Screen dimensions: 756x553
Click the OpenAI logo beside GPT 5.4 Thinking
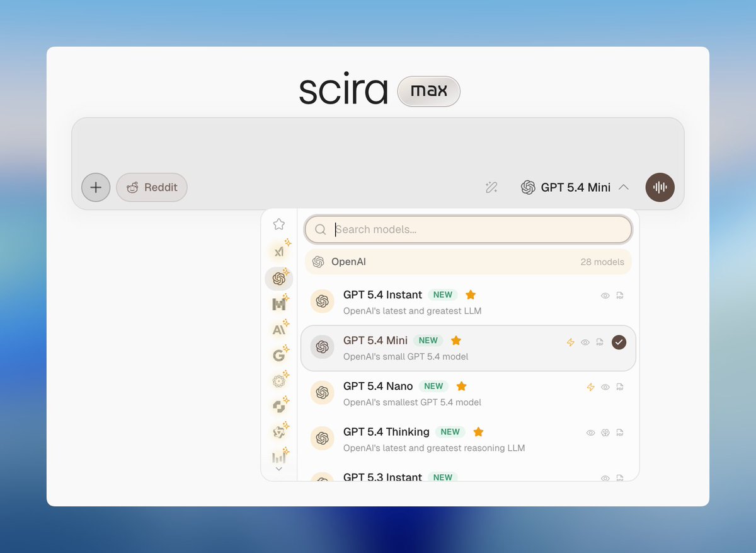(323, 438)
